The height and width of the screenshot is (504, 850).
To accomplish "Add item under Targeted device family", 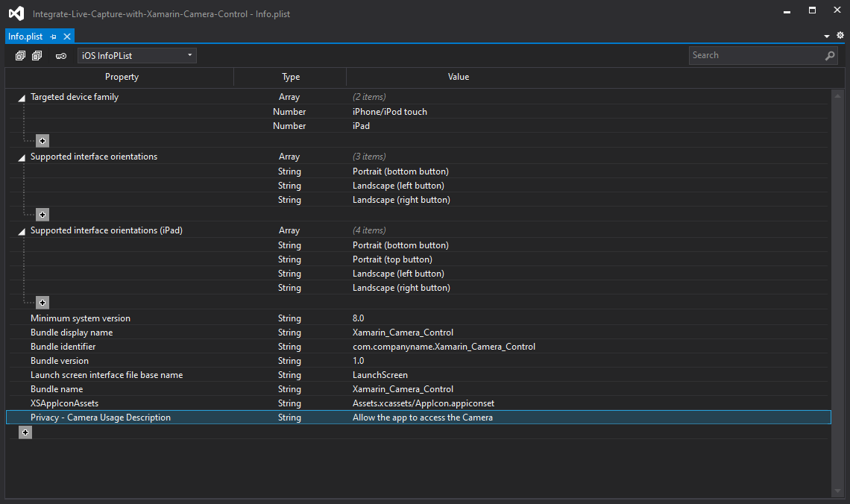I will click(x=42, y=141).
